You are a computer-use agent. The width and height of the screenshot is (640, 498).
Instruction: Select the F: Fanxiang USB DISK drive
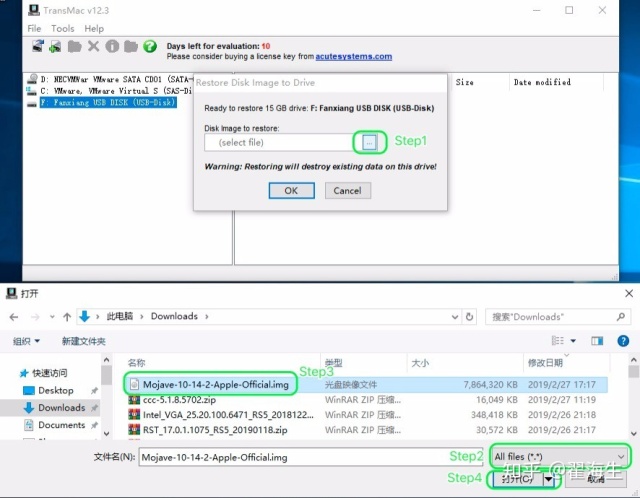[108, 102]
